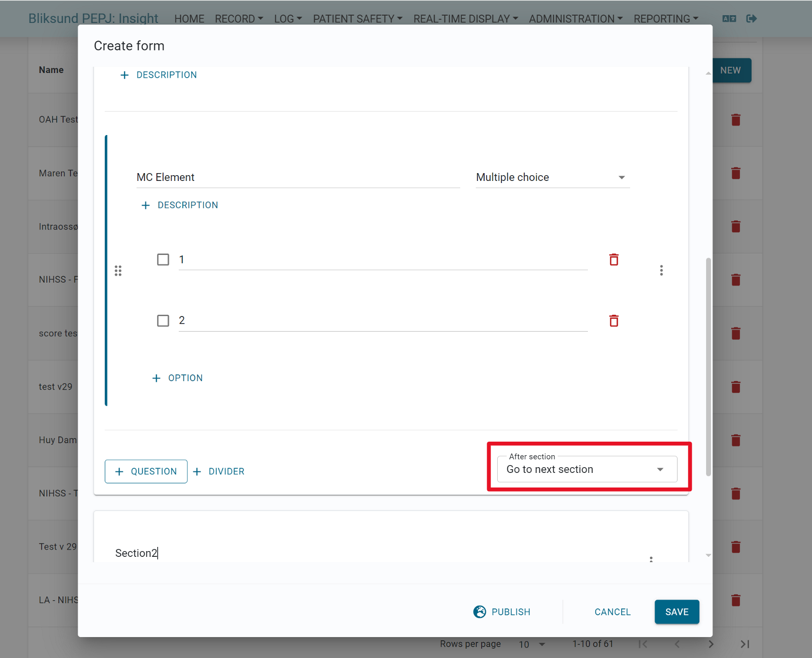Click the globe Publish icon

point(479,612)
